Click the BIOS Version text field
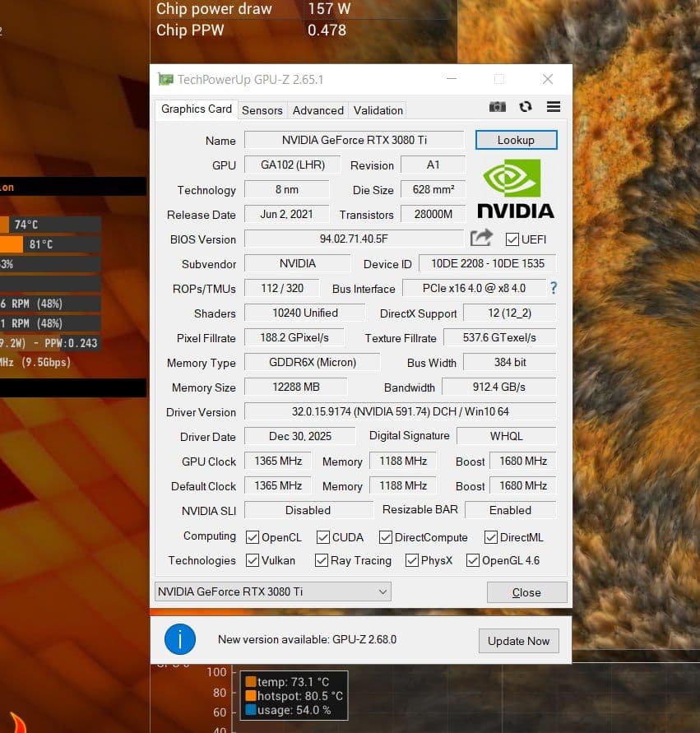The height and width of the screenshot is (733, 700). pyautogui.click(x=354, y=239)
